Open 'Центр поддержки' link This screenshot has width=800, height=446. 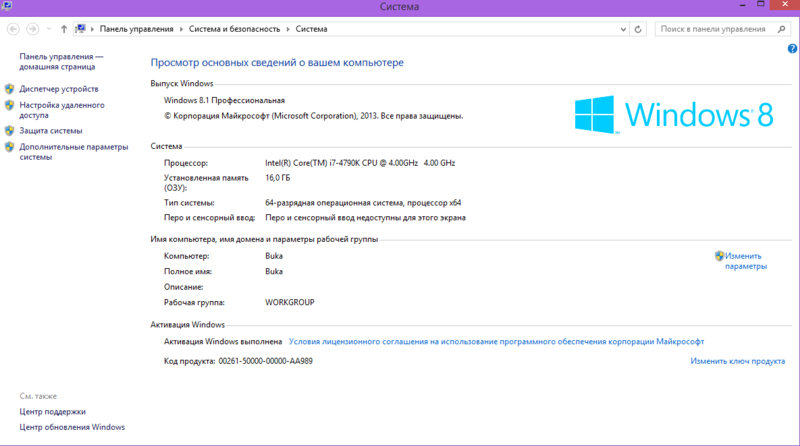[53, 411]
